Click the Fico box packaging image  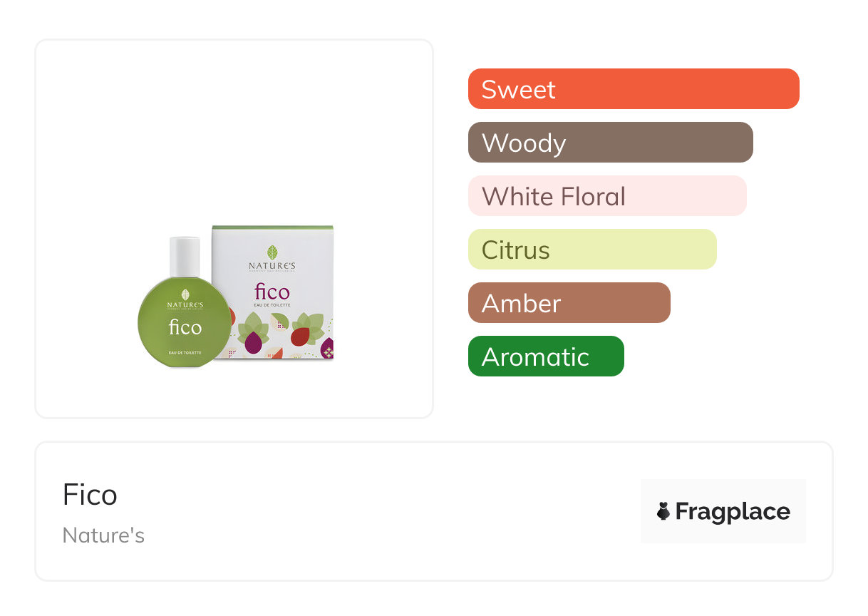(x=273, y=292)
